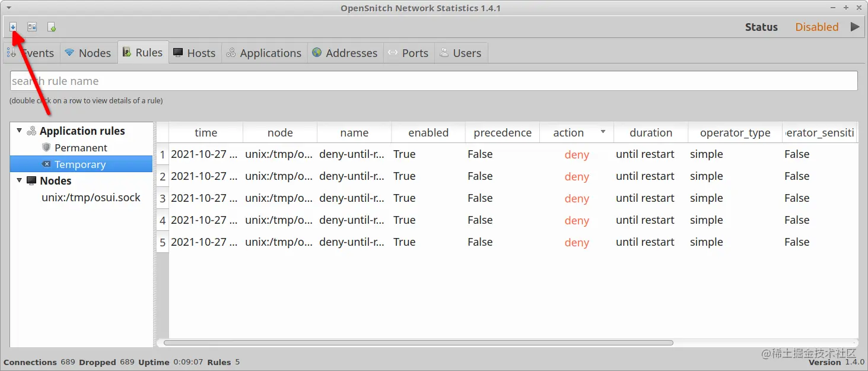Select the Nodes tree heading

coord(56,180)
